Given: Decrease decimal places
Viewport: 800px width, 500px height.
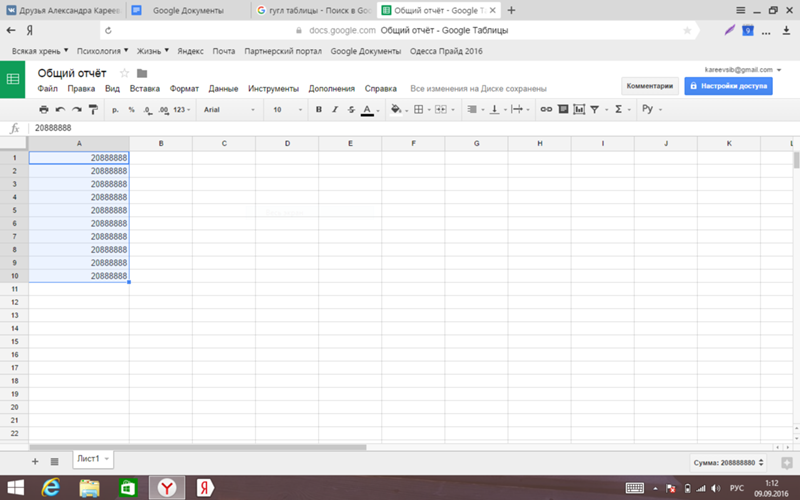Looking at the screenshot, I should pos(147,109).
